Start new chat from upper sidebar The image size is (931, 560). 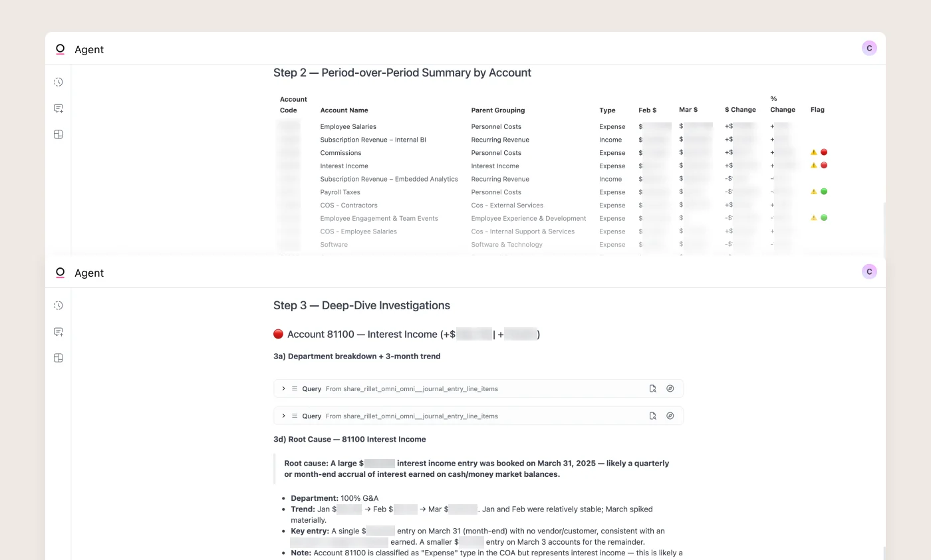59,108
